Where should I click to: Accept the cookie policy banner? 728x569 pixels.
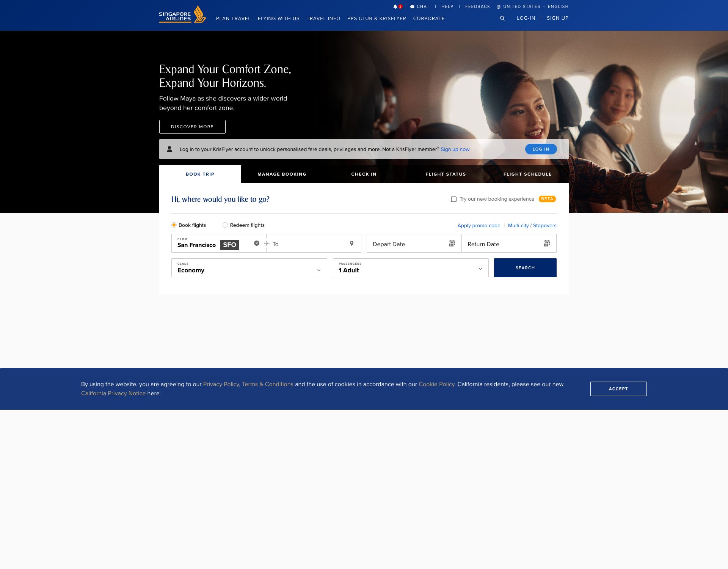618,389
